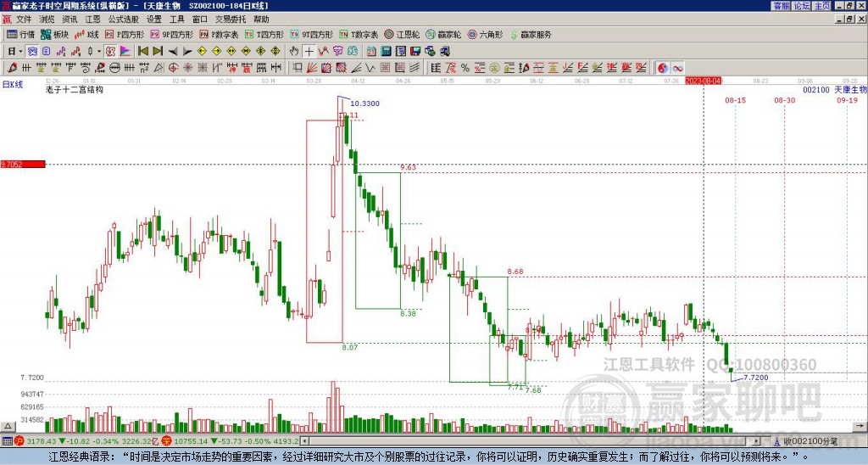
Task: Open the 9T四方形 tool
Action: (311, 34)
